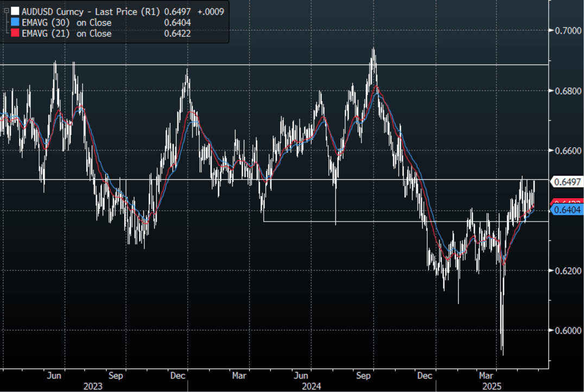Click the white 0.6497 price tag on axis
Image resolution: width=584 pixels, height=392 pixels.
[x=567, y=182]
